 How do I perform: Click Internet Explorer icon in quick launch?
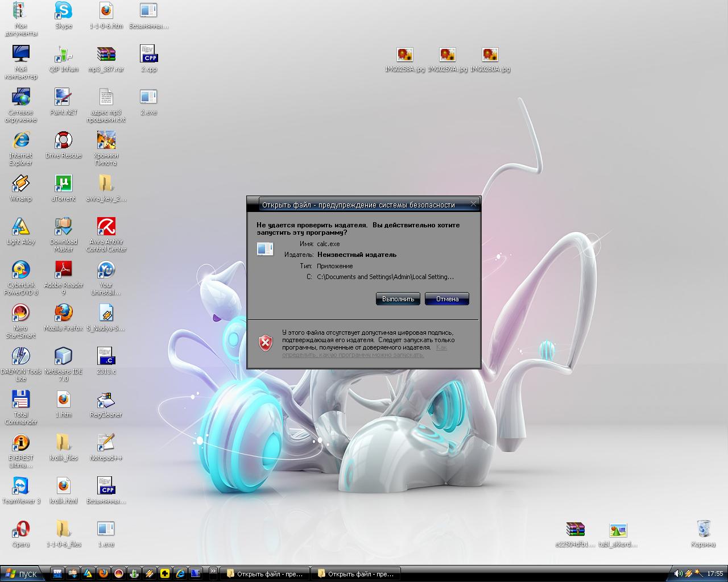click(180, 573)
